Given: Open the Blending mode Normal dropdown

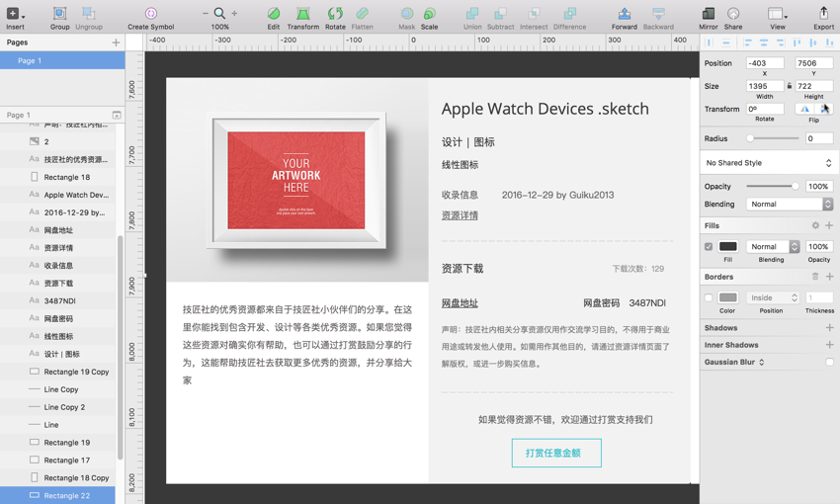Looking at the screenshot, I should point(790,205).
